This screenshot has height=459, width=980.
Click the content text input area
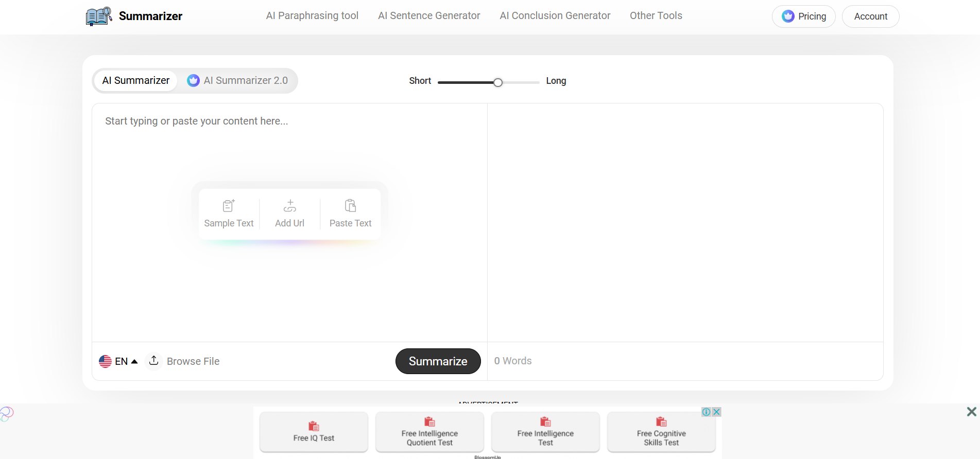289,222
